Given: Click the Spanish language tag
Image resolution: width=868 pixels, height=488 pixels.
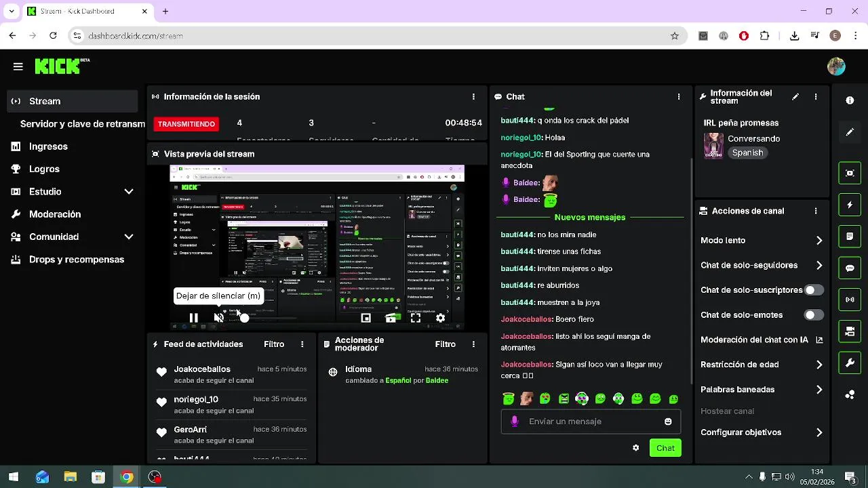Looking at the screenshot, I should coord(747,153).
